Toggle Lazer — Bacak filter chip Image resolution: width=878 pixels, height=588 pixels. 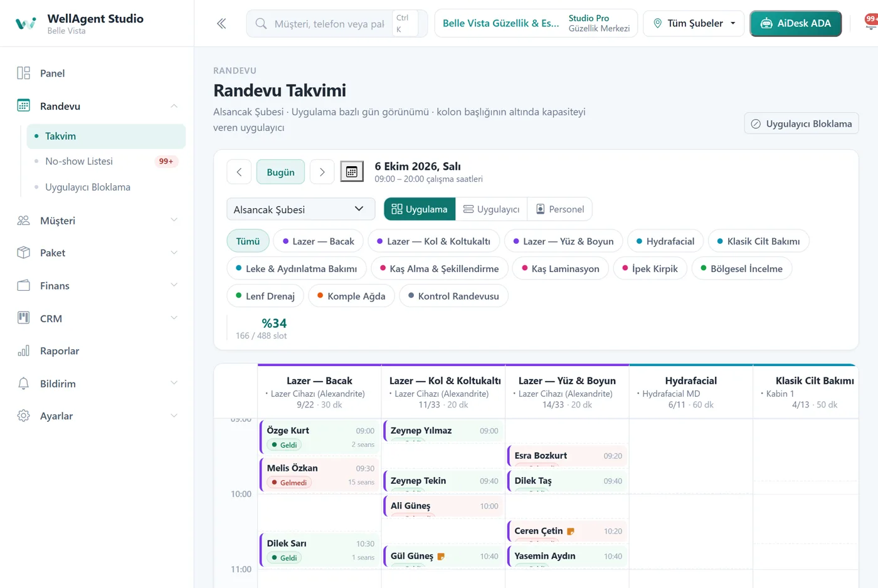tap(318, 241)
